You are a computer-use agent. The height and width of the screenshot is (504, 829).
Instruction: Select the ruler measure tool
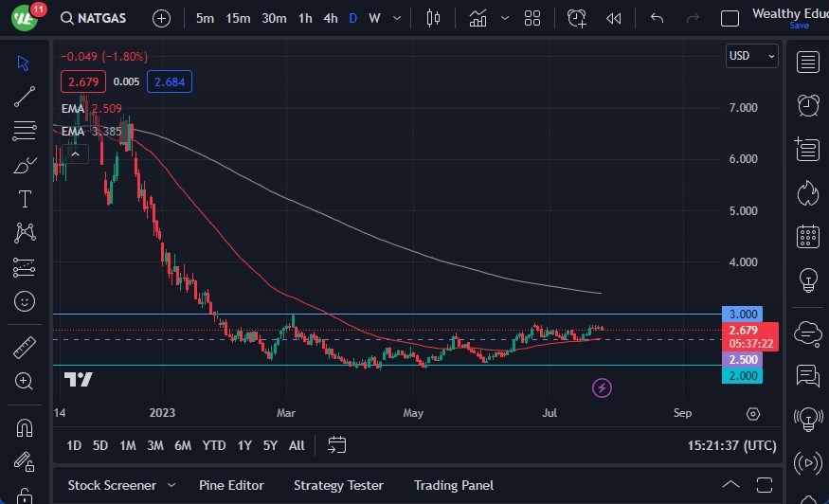[x=25, y=347]
